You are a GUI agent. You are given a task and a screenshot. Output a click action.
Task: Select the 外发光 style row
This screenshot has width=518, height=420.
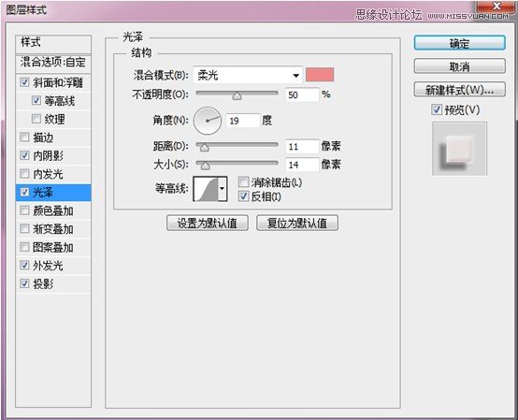coord(53,265)
